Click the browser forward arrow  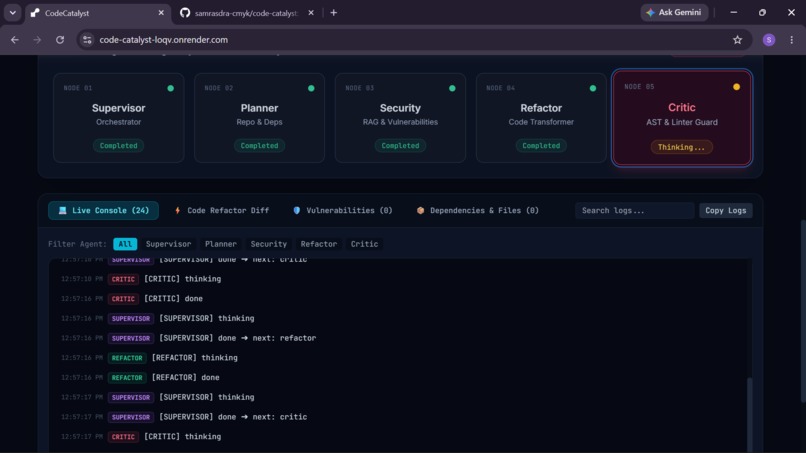click(37, 40)
